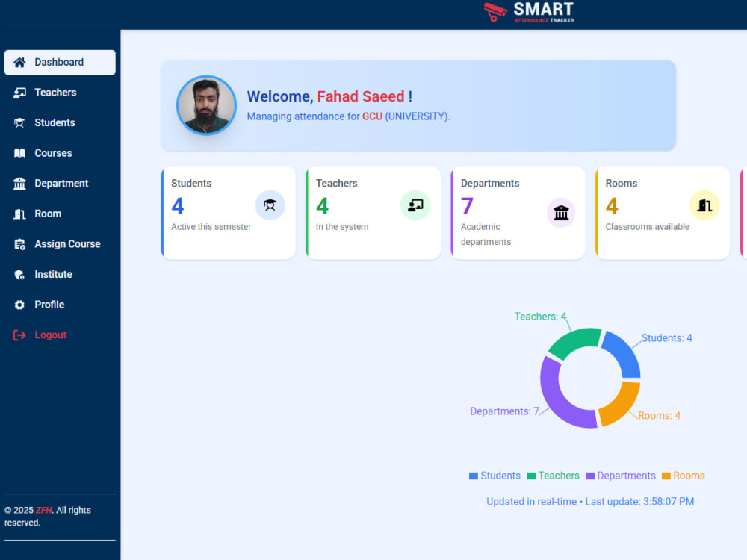Click the red ZFH copyright text
Image resolution: width=747 pixels, height=560 pixels.
tap(44, 511)
